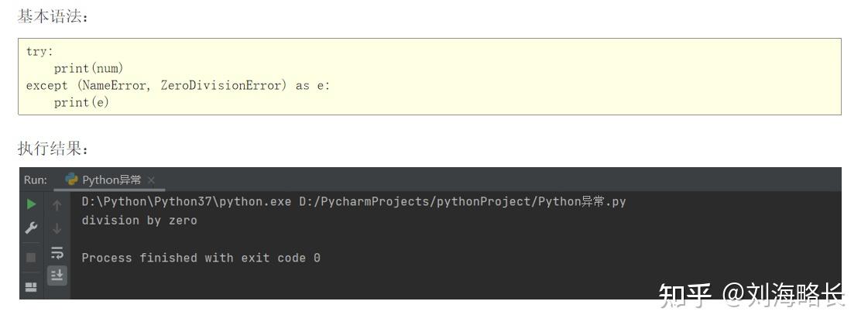The height and width of the screenshot is (332, 868).
Task: Close the Python异常 run tab
Action: [151, 180]
